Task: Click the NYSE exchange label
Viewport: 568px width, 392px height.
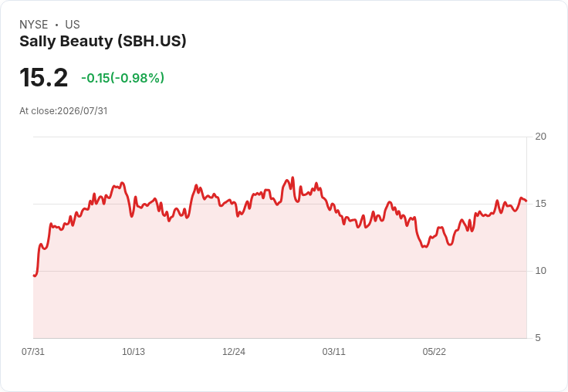Action: (x=34, y=25)
